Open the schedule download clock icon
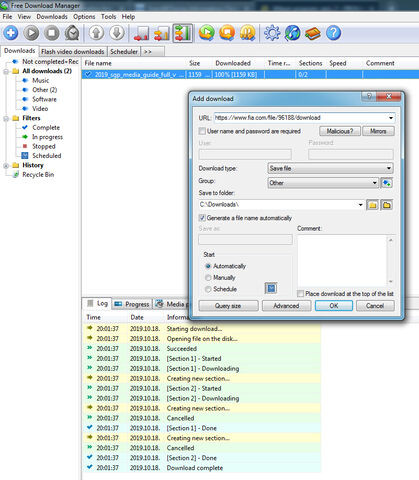Image resolution: width=419 pixels, height=480 pixels. tap(72, 33)
